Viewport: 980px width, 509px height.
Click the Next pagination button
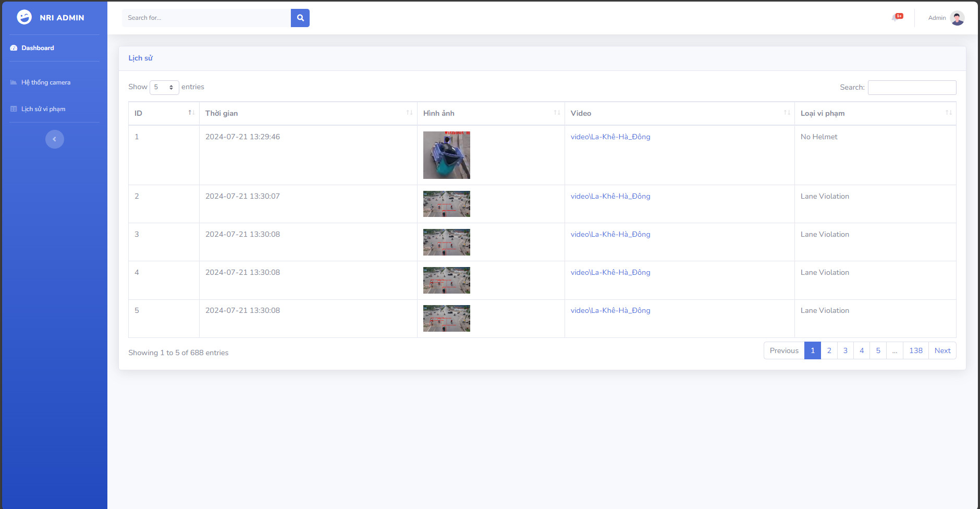942,350
